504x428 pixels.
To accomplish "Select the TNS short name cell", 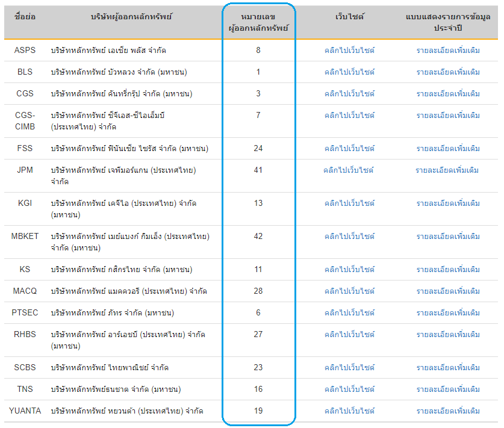I will 25,389.
